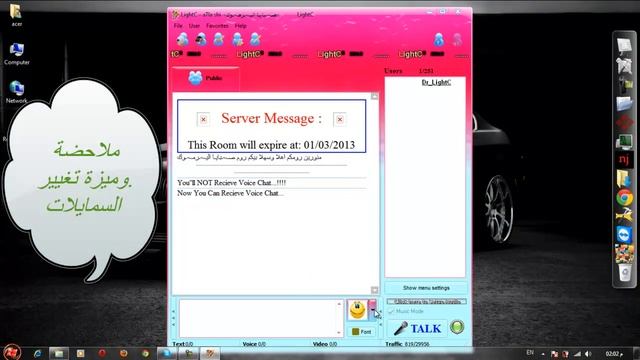Open the User menu
The image size is (640, 360).
coord(194,26)
